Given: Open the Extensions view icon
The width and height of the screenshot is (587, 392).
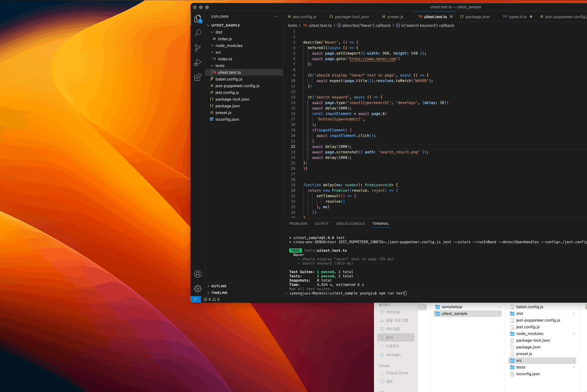Looking at the screenshot, I should click(x=198, y=77).
